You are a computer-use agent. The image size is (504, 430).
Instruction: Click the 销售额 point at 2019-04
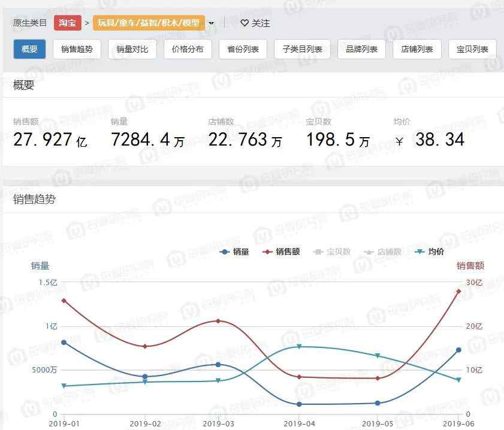(x=299, y=377)
